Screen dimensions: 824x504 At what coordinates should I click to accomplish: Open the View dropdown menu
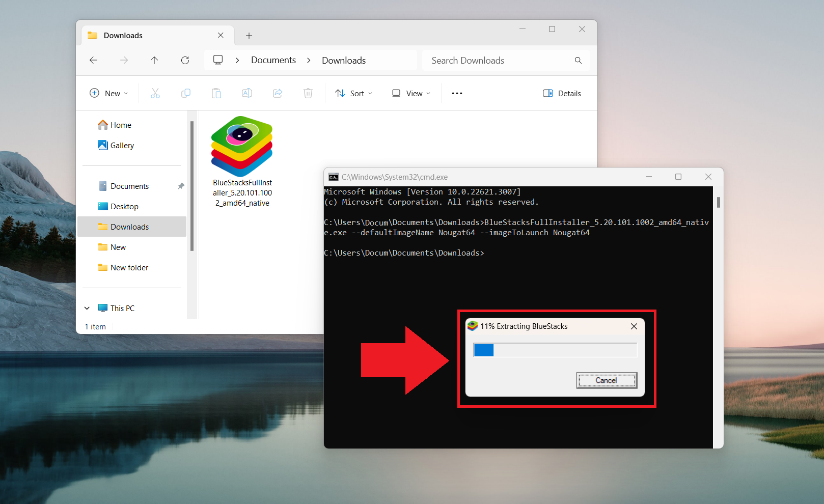pyautogui.click(x=411, y=93)
